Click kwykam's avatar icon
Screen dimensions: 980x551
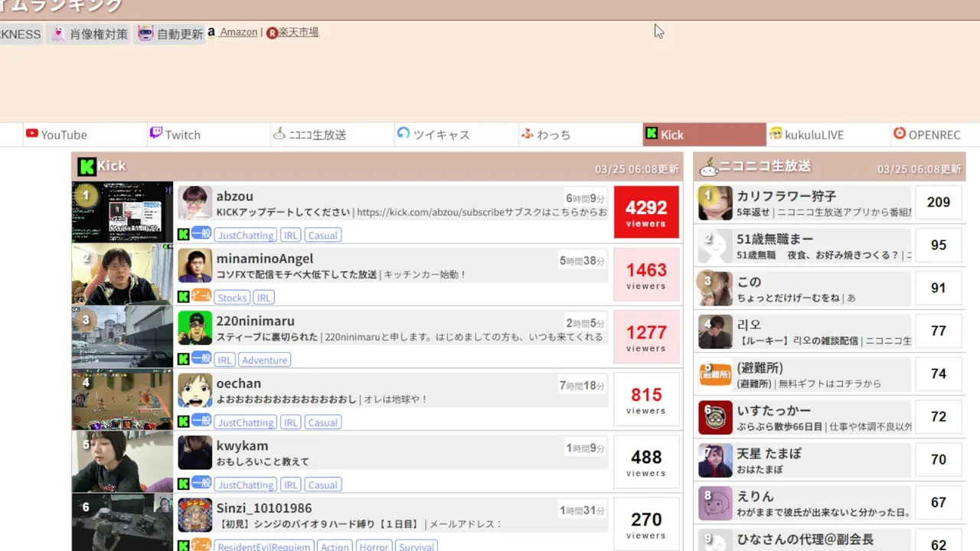point(195,452)
